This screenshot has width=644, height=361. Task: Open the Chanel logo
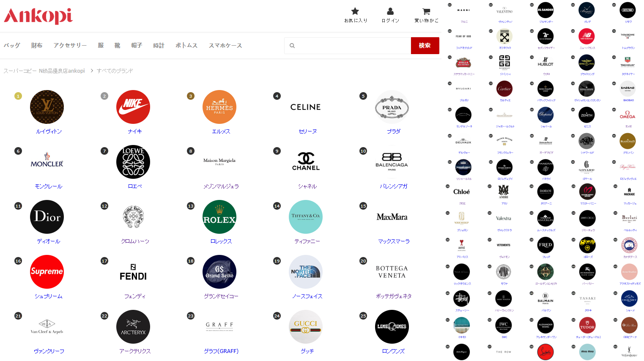click(x=306, y=162)
